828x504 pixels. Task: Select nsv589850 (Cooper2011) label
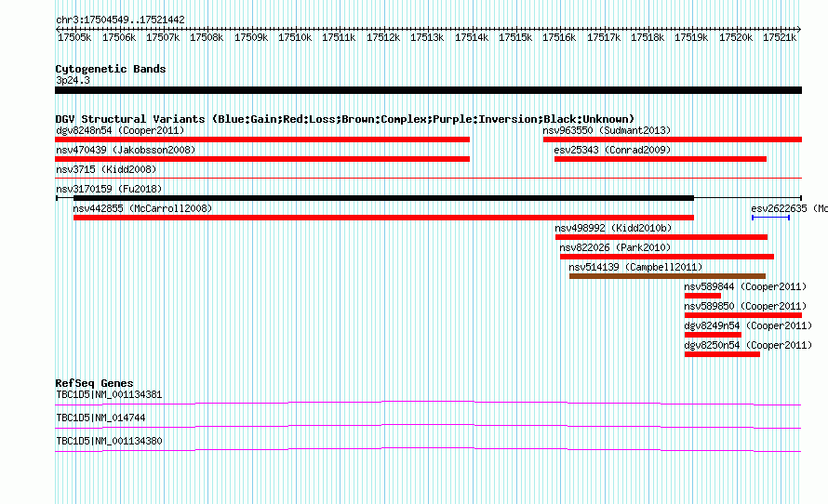coord(745,306)
